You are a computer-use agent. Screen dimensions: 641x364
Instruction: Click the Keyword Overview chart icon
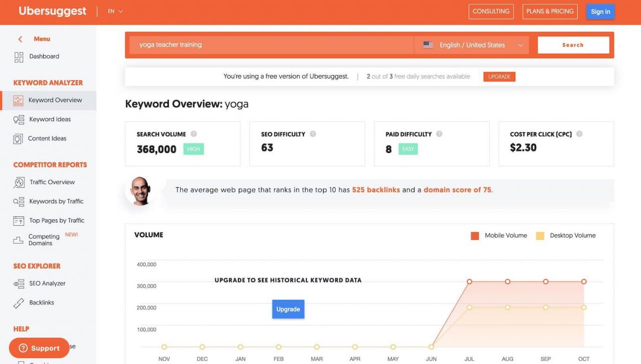pos(18,101)
